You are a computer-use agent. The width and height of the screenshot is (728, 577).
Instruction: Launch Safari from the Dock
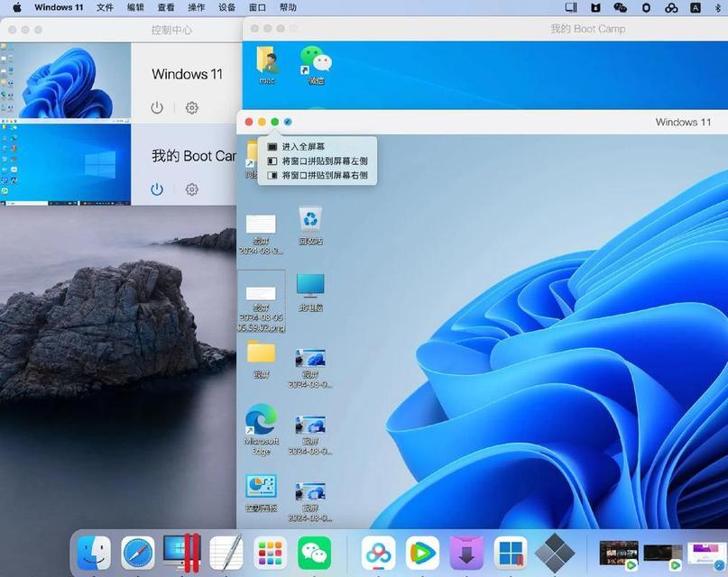[x=138, y=552]
